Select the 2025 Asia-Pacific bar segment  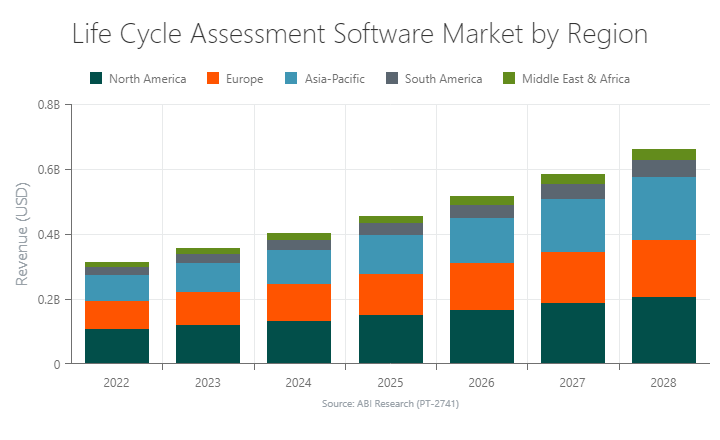click(391, 254)
